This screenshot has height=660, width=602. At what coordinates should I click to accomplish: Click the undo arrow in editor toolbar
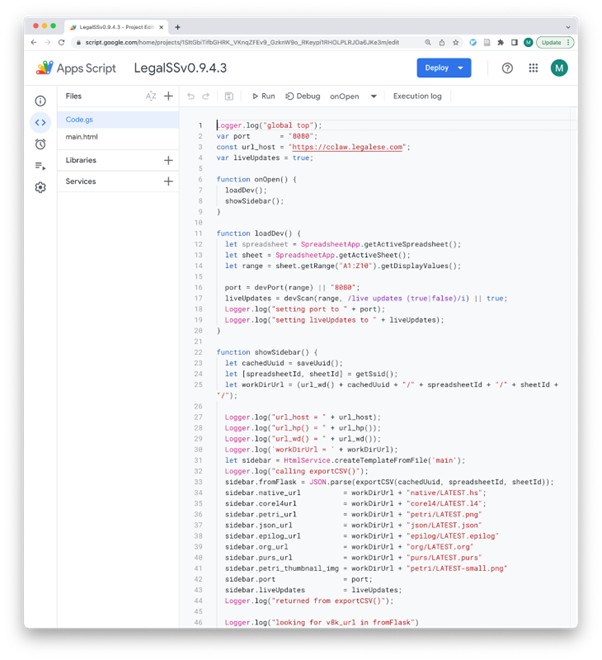tap(191, 96)
